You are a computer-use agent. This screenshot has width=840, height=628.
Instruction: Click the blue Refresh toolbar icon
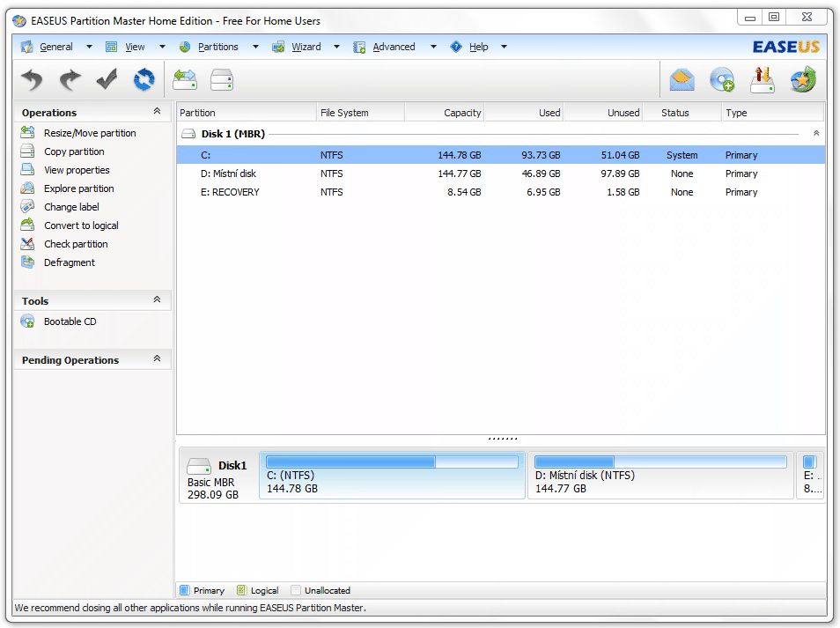coord(144,80)
